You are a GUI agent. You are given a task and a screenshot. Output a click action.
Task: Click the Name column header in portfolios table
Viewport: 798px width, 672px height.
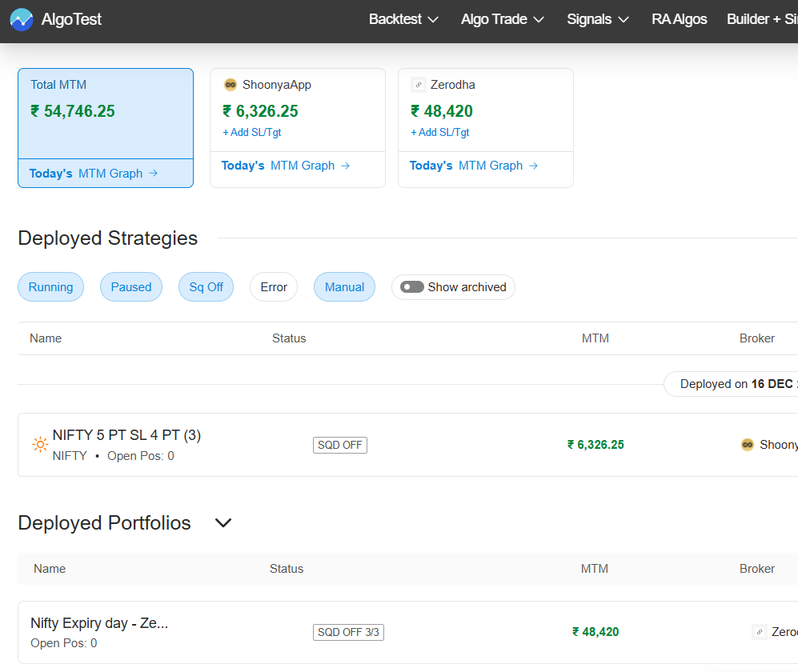pos(50,569)
